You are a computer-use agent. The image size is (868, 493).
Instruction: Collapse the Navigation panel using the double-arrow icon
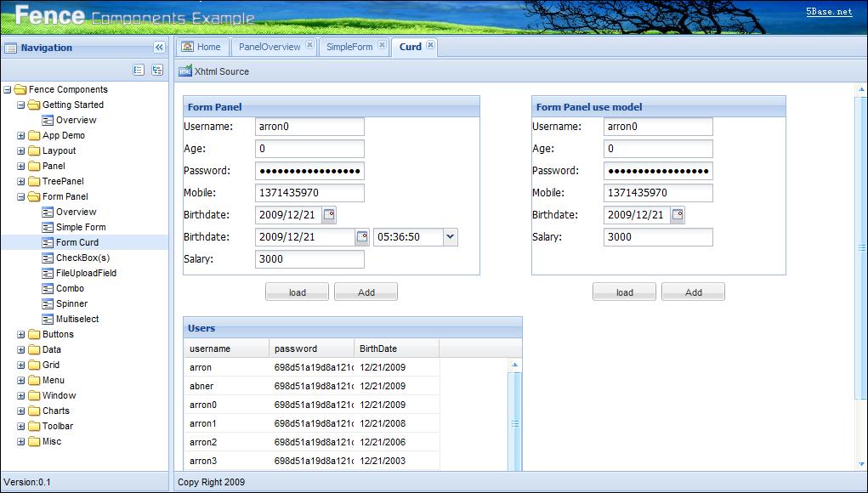158,48
